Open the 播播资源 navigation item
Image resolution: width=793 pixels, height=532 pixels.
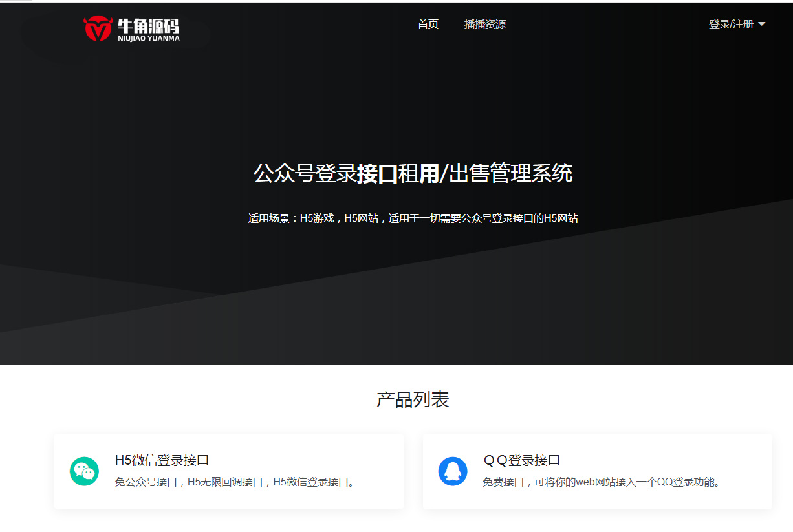click(485, 25)
